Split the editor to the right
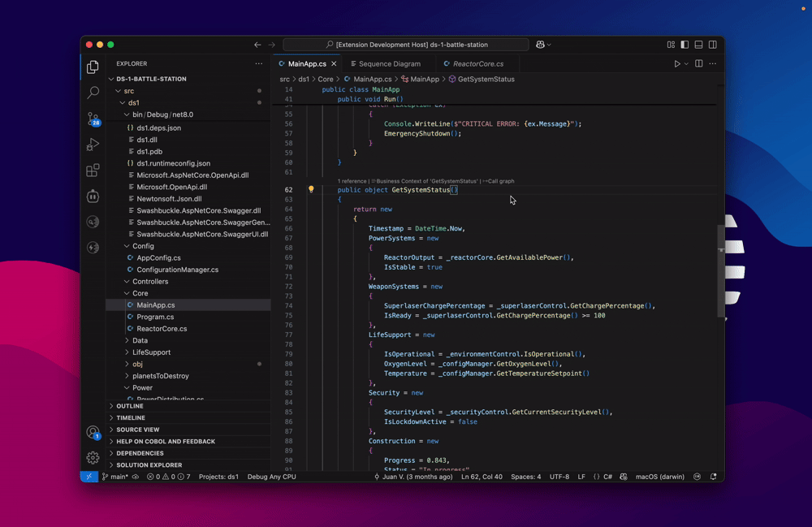 698,64
